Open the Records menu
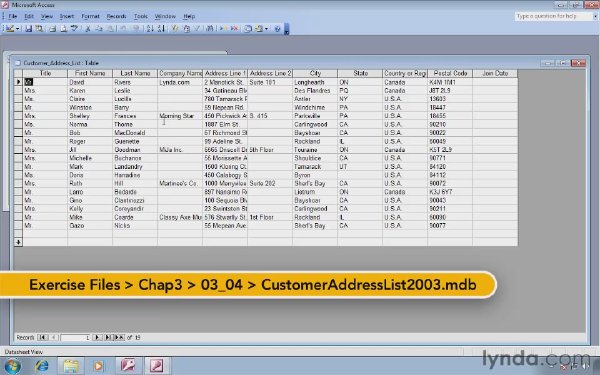 click(116, 16)
